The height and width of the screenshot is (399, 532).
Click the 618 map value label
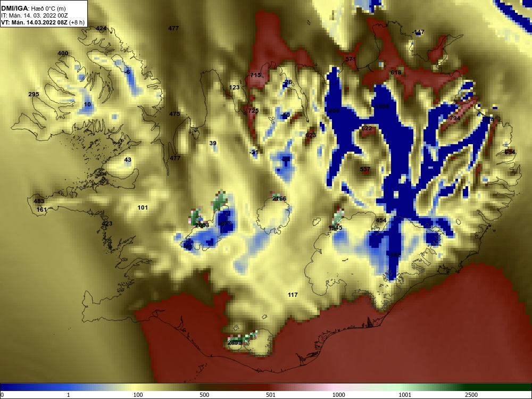coord(396,72)
